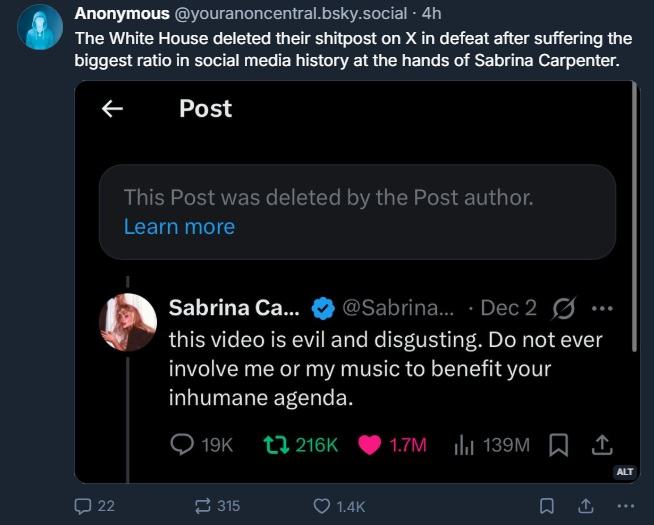Click the tweet bookmark icon
The width and height of the screenshot is (654, 525).
559,445
